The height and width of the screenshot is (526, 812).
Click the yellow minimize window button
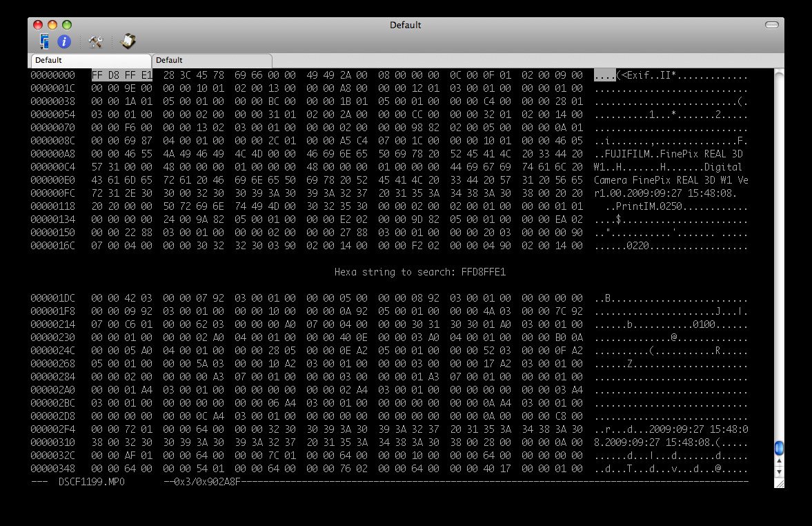tap(52, 25)
